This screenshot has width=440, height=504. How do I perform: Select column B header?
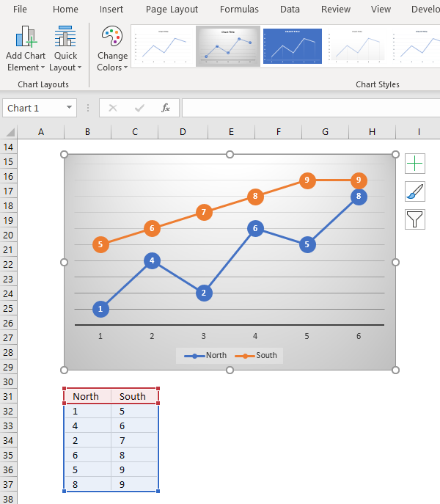[x=87, y=132]
